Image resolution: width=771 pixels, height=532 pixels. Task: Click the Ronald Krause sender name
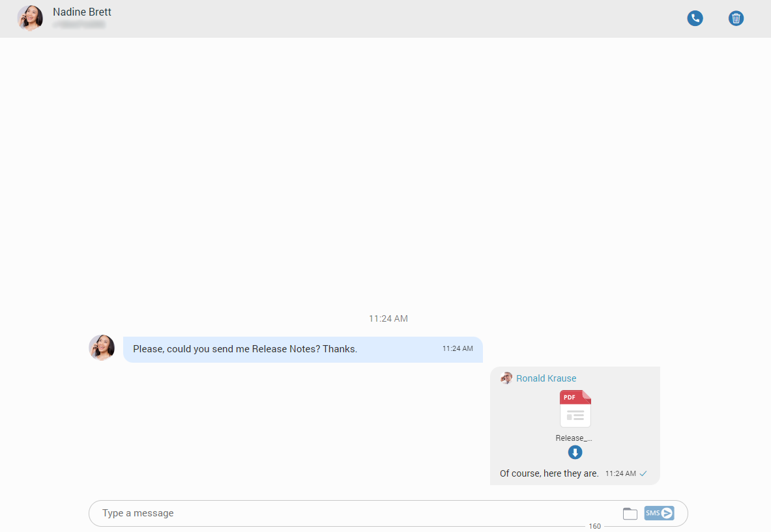(546, 378)
